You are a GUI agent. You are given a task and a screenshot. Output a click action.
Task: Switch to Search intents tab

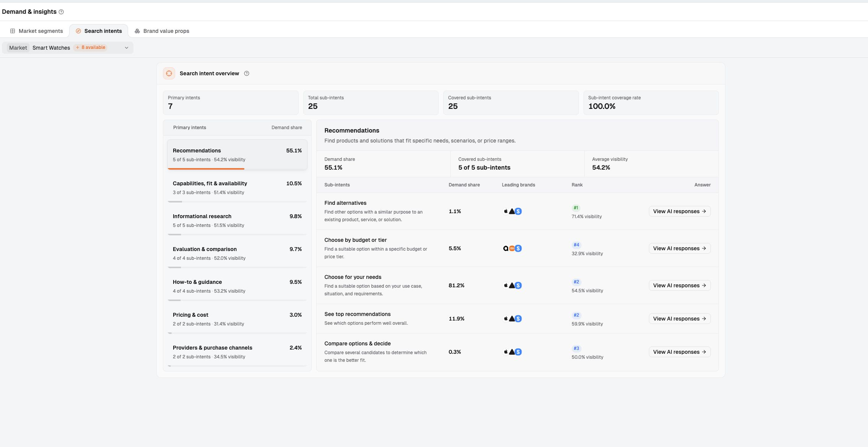(x=99, y=31)
